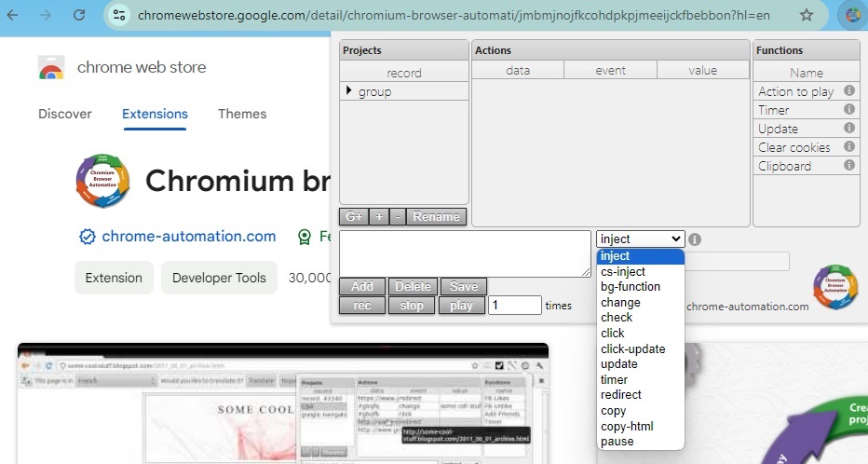868x464 pixels.
Task: Open site information icon in address bar
Action: (x=118, y=15)
